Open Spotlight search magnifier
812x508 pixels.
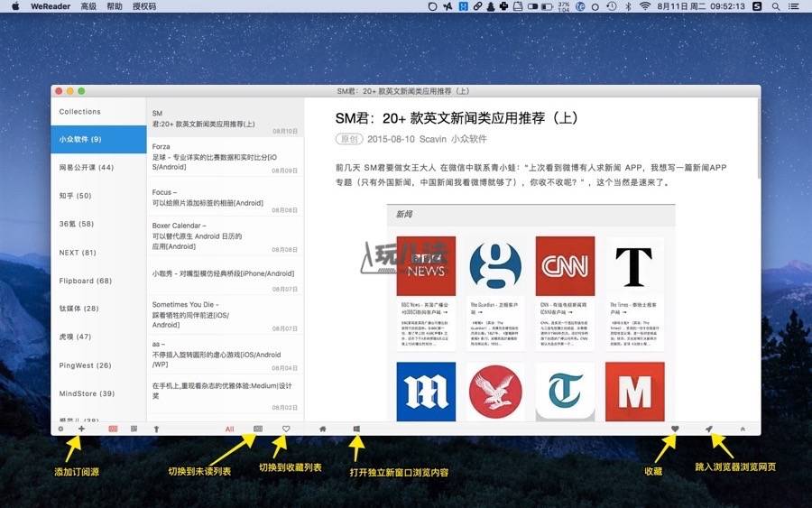click(x=776, y=6)
